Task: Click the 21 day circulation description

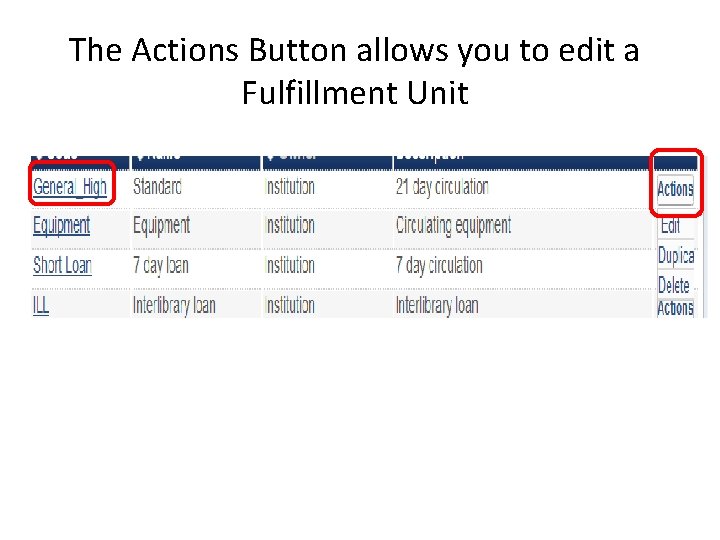Action: pos(442,187)
